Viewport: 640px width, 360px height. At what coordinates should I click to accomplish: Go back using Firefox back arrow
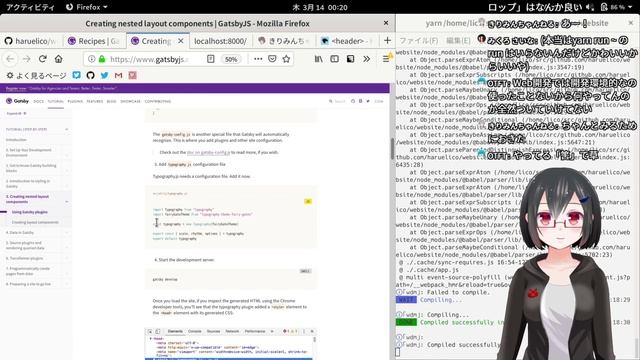click(10, 59)
